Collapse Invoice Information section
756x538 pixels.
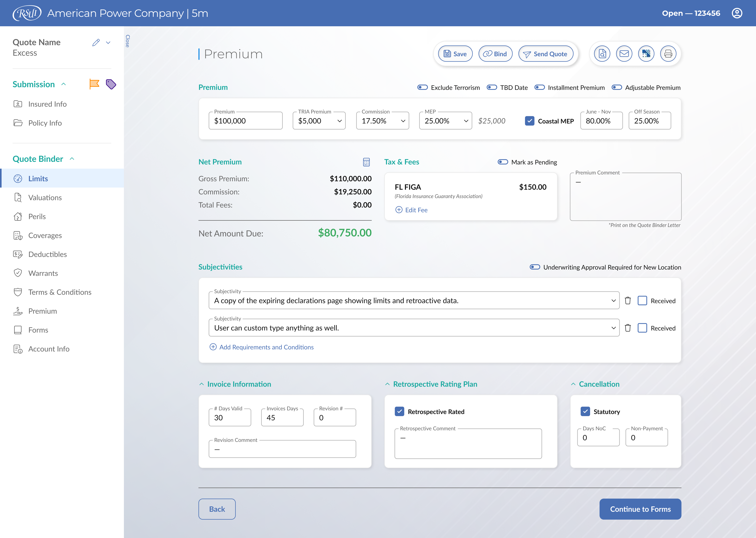pos(202,384)
